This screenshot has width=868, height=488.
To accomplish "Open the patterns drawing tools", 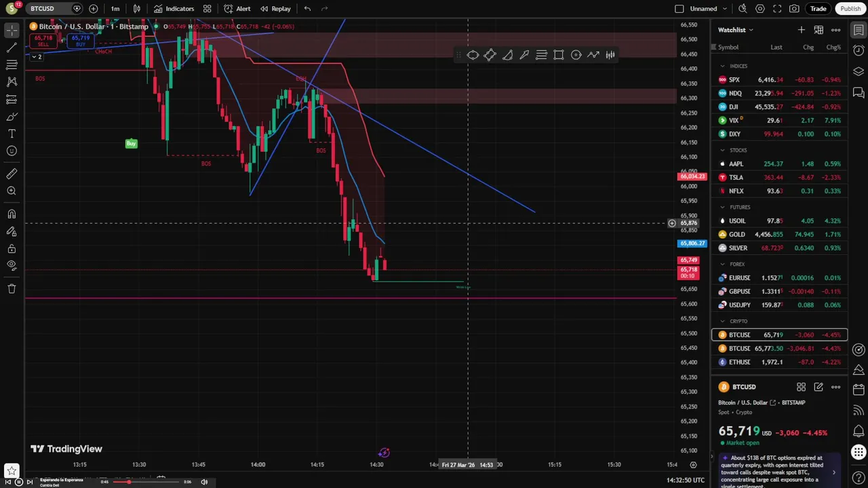I will 12,81.
